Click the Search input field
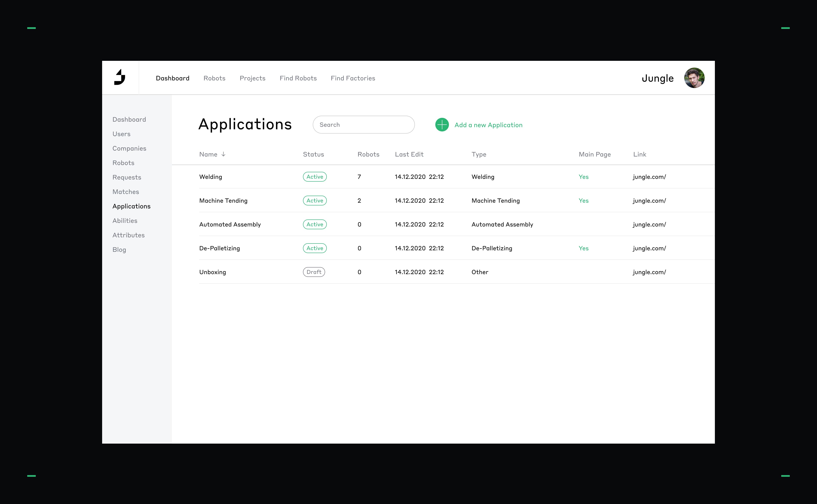 (363, 125)
